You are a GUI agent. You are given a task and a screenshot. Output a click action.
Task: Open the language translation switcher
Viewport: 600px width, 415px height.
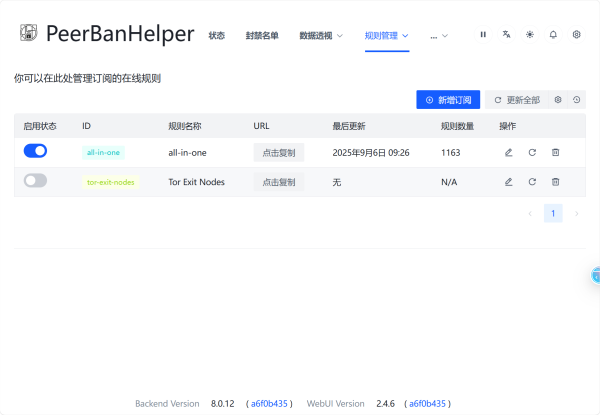pyautogui.click(x=506, y=35)
